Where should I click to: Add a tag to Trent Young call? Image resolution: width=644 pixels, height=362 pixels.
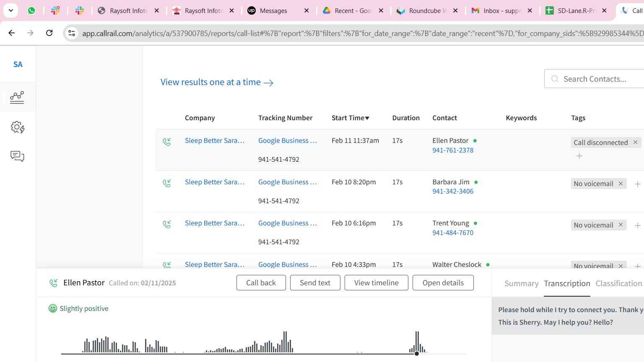click(x=638, y=225)
